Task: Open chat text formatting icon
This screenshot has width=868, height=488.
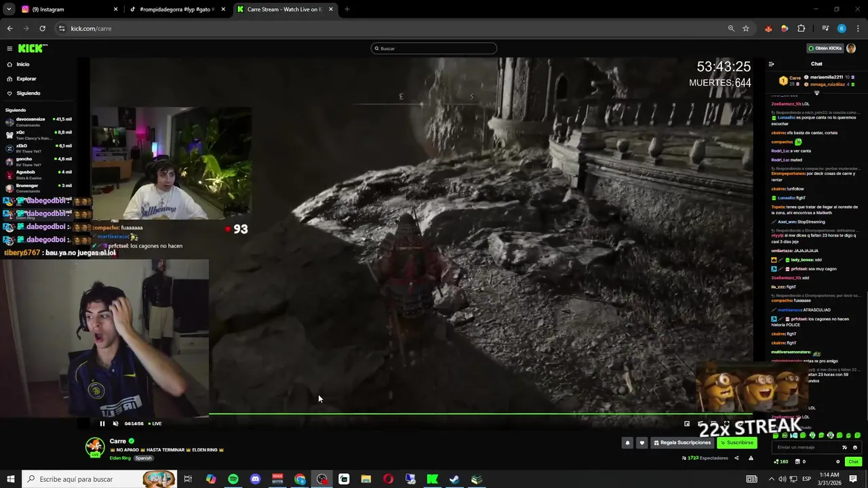Action: 844,447
